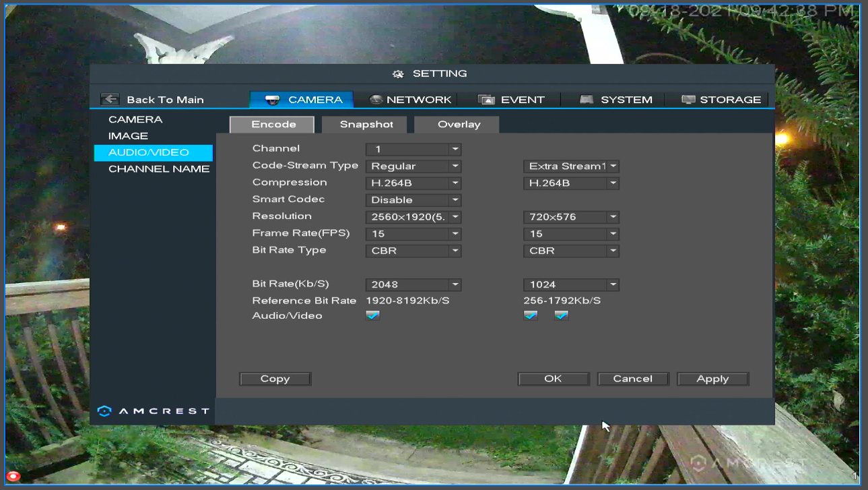This screenshot has width=868, height=490.
Task: Click the globe icon beside NETWORK
Action: click(x=376, y=100)
